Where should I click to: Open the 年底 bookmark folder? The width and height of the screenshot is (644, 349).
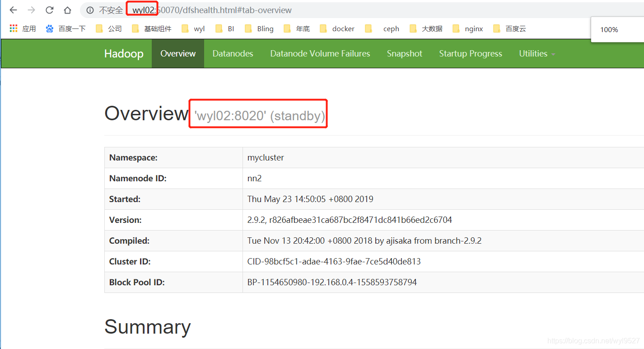pyautogui.click(x=297, y=28)
